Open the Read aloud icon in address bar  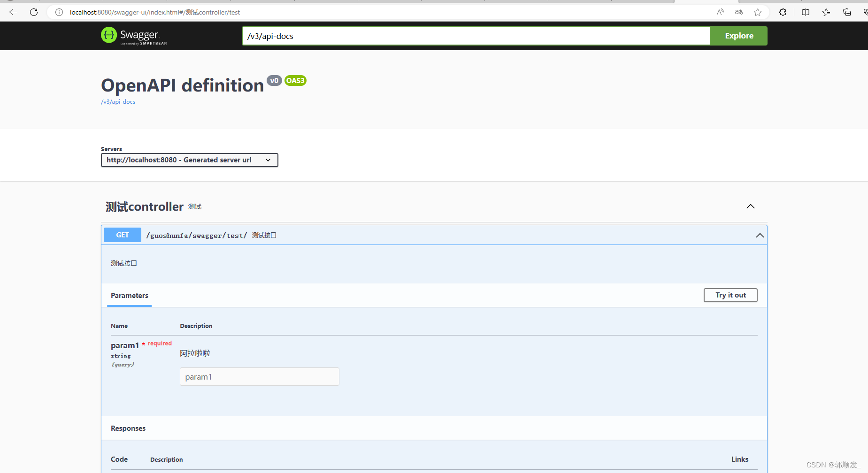tap(720, 12)
